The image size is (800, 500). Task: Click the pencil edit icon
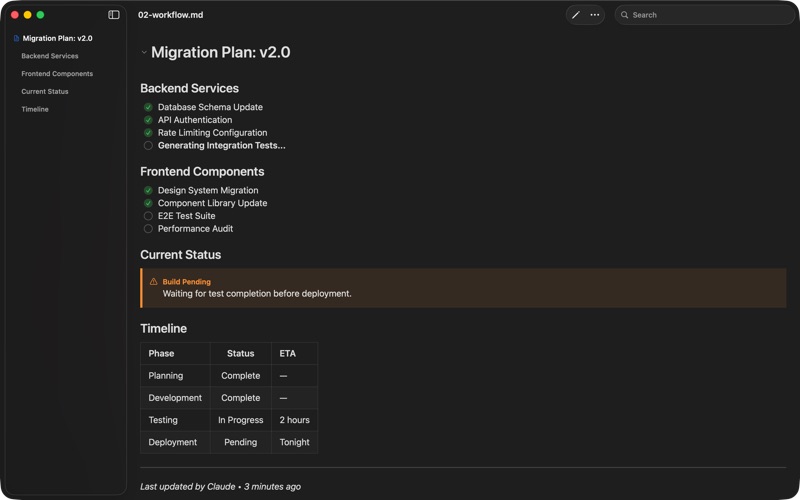576,15
